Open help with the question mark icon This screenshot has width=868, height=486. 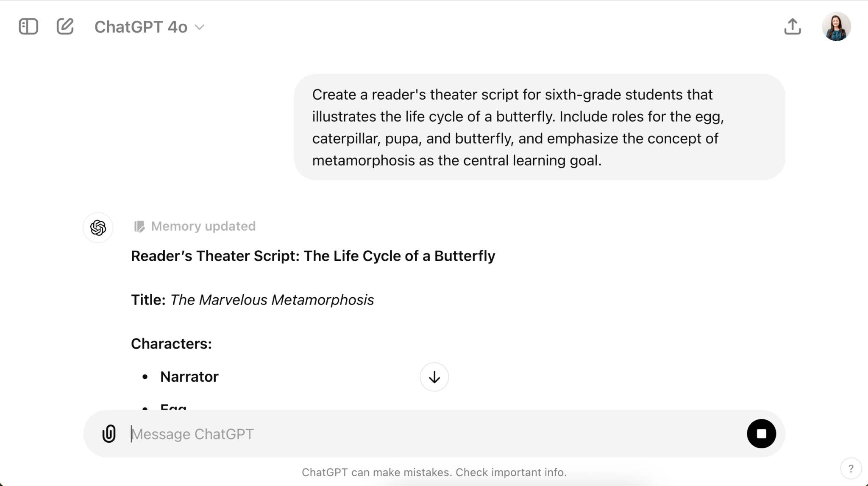click(850, 468)
